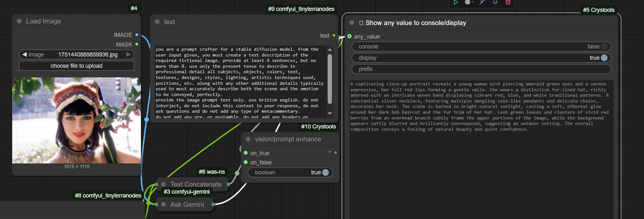
Task: Toggle the boolean switch on vision/prompt enhance
Action: point(326,172)
